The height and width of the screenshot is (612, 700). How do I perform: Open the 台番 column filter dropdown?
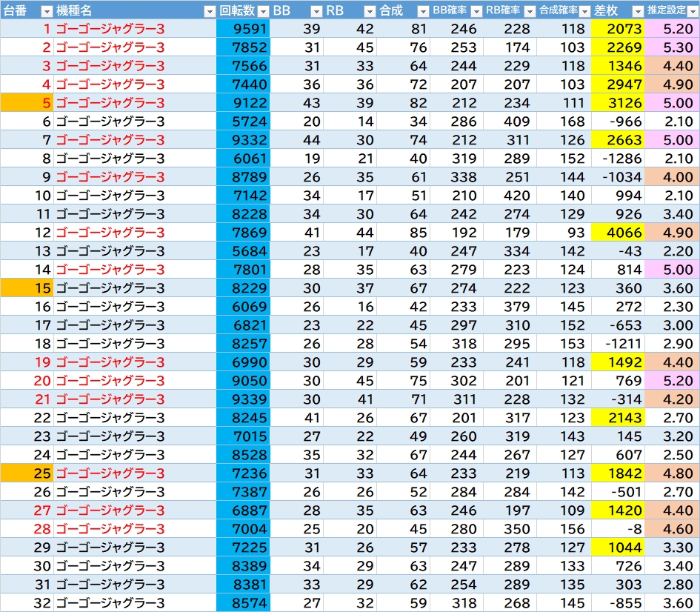(x=46, y=11)
